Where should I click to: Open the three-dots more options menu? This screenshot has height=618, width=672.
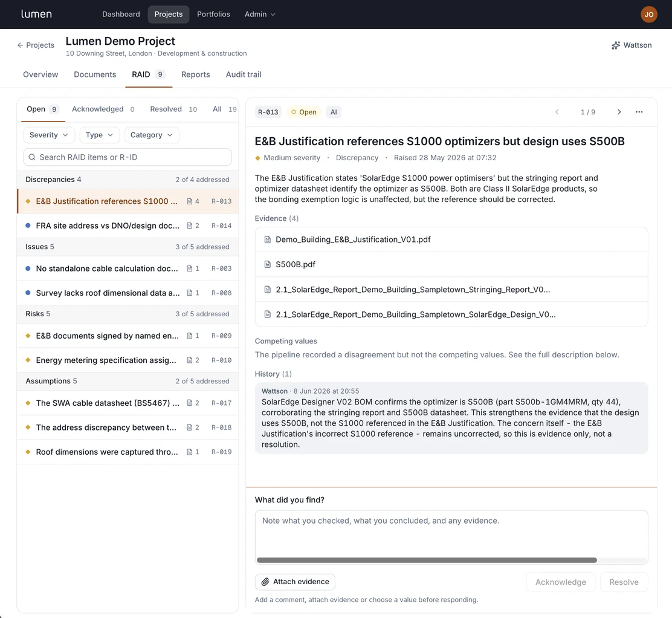[639, 112]
